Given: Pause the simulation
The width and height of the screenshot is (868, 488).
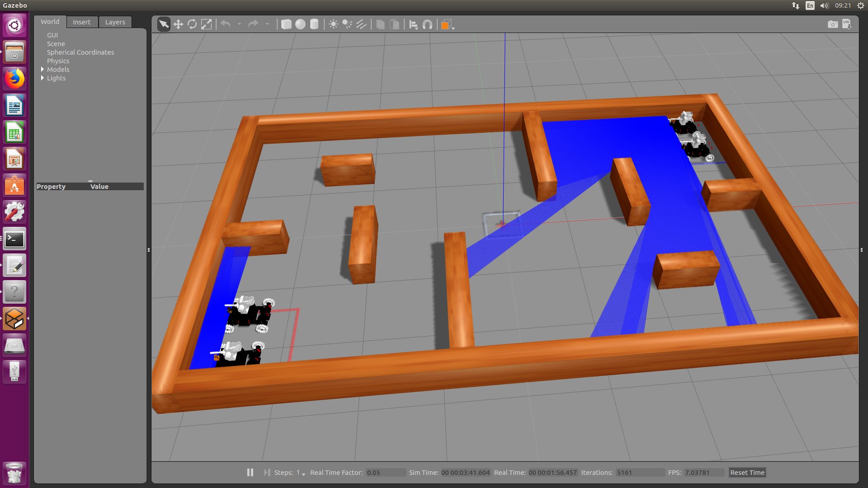Looking at the screenshot, I should pos(250,472).
